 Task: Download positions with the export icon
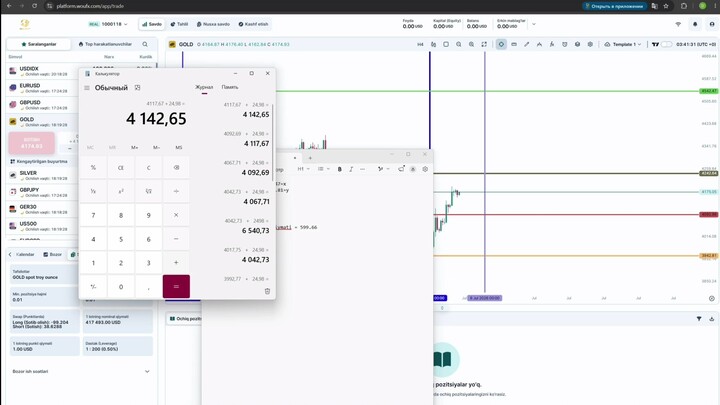(712, 319)
